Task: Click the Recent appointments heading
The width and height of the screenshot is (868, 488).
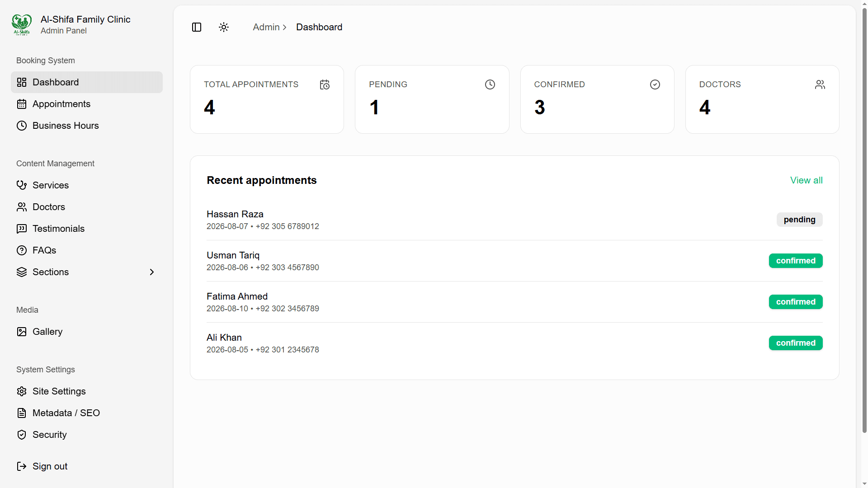Action: pyautogui.click(x=262, y=180)
